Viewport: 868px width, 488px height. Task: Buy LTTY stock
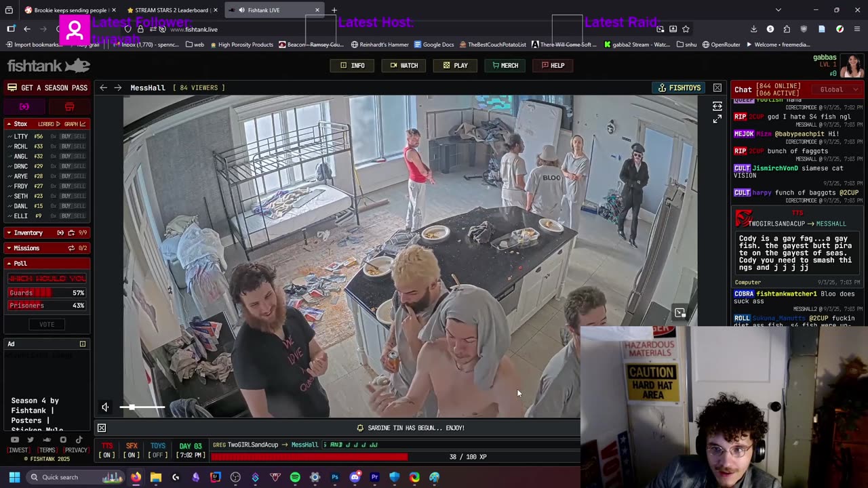[x=66, y=136]
